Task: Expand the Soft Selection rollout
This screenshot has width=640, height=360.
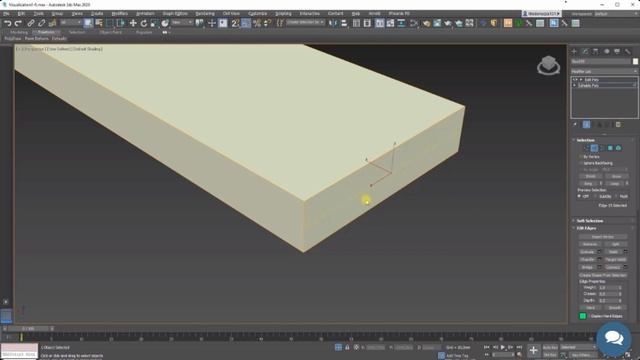Action: (x=589, y=221)
